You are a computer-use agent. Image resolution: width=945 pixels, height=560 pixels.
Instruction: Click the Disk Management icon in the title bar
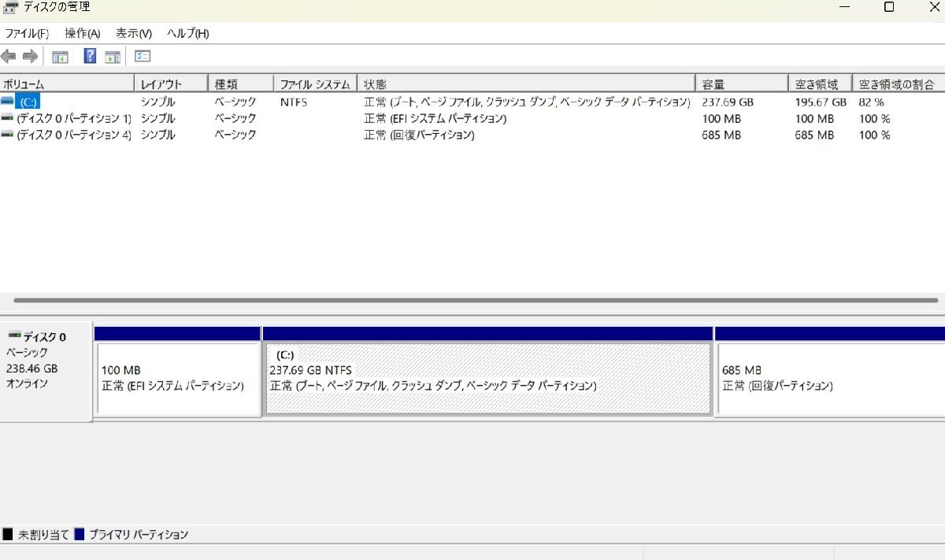9,7
